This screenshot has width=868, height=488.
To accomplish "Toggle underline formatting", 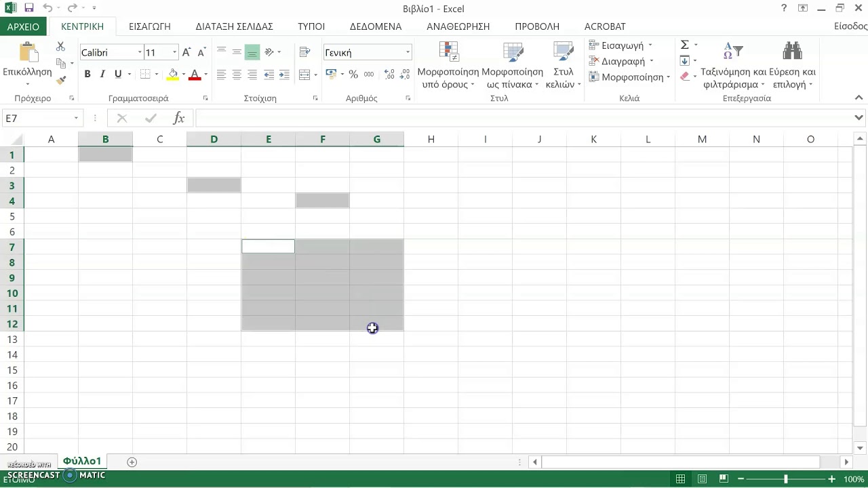I will [x=118, y=74].
